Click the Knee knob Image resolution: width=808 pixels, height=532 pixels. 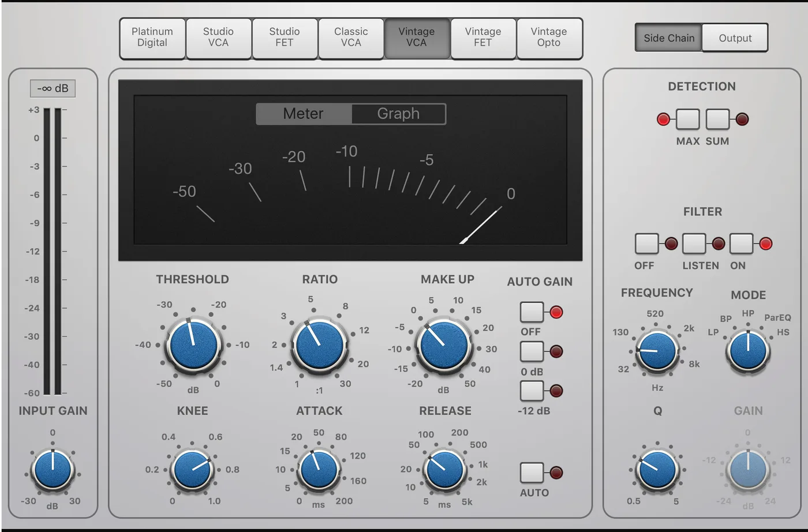pos(193,470)
